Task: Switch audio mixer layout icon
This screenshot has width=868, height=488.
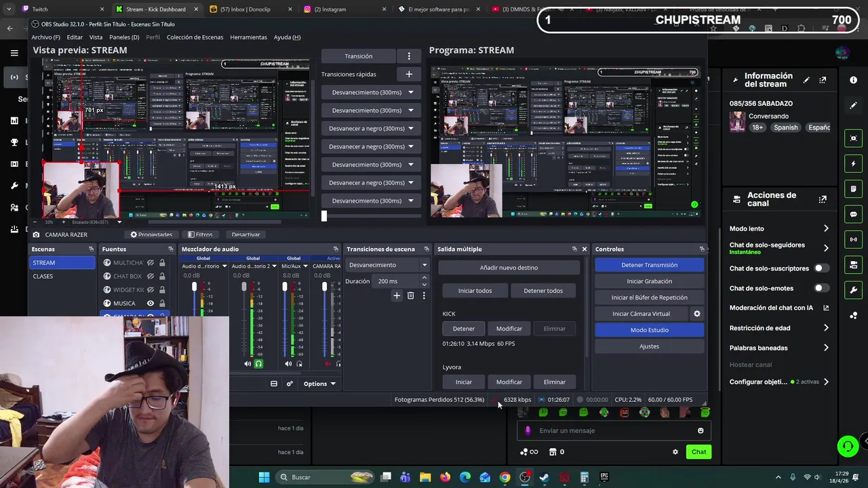Action: (x=274, y=384)
